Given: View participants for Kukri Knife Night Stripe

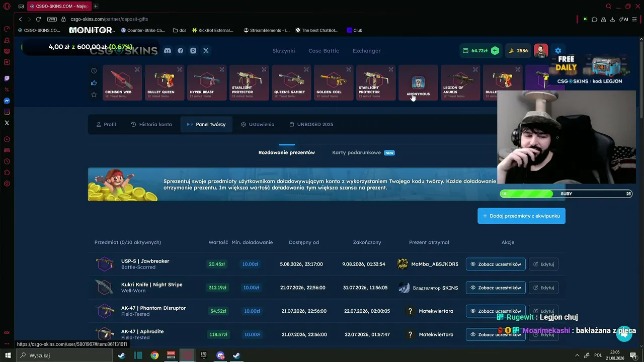Looking at the screenshot, I should (x=496, y=288).
